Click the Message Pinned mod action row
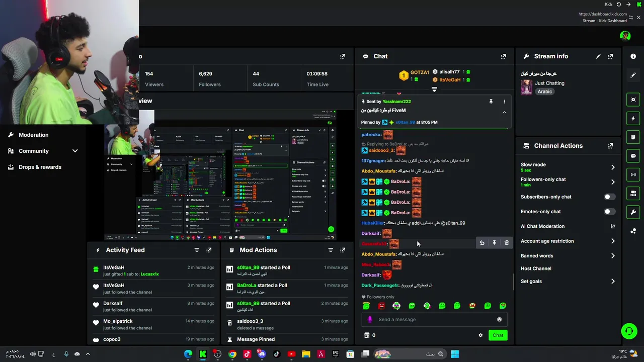The height and width of the screenshot is (362, 644). (287, 339)
